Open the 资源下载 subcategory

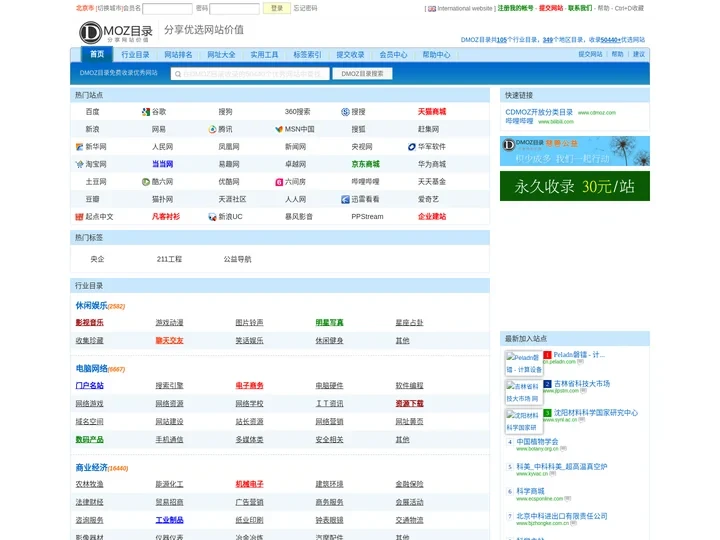pyautogui.click(x=410, y=403)
